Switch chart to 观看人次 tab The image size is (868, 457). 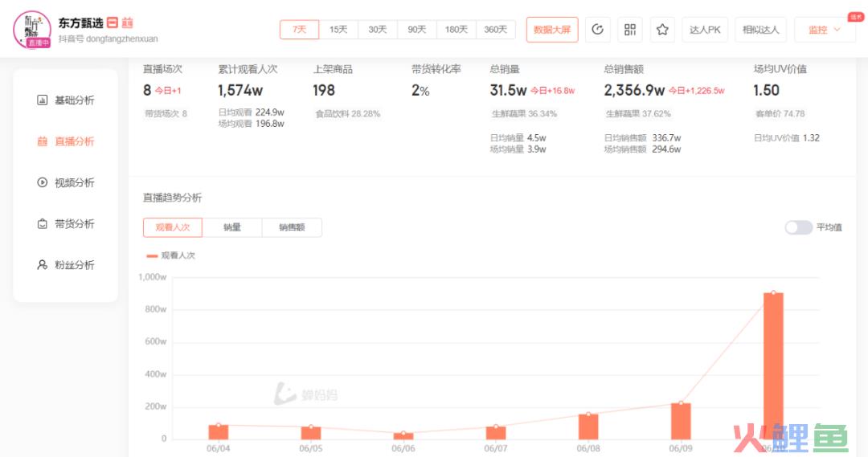pos(173,227)
